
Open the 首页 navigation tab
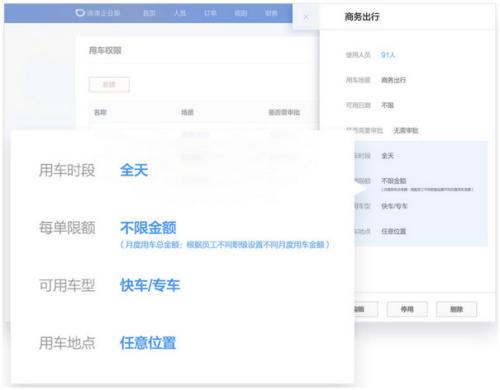click(x=149, y=13)
